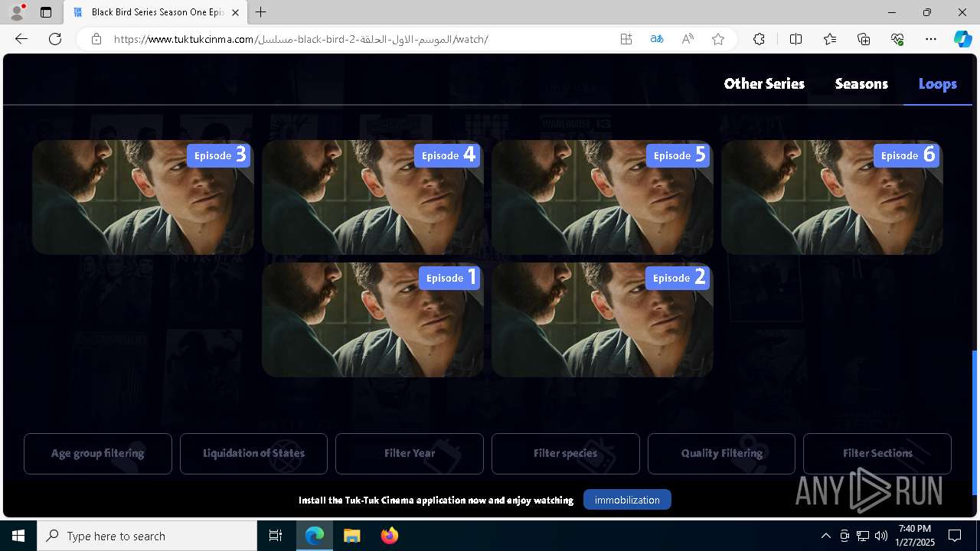Open the taskbar clock and date
Screen dimensions: 980x551
[x=915, y=536]
